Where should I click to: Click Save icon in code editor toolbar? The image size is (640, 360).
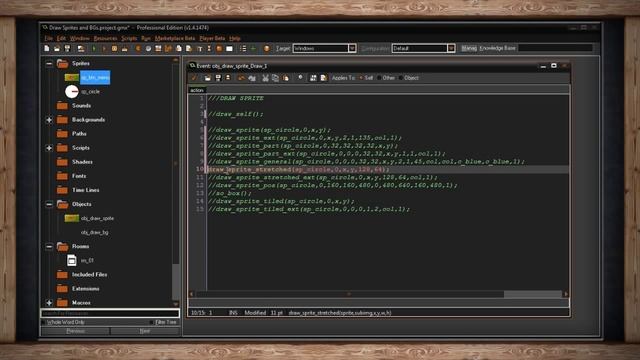[x=218, y=78]
